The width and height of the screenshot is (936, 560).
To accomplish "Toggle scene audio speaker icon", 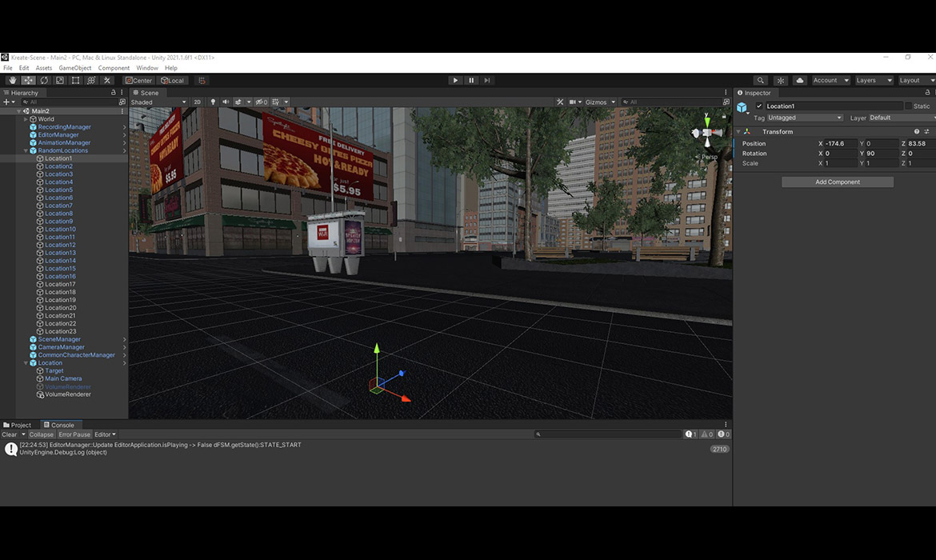I will point(225,102).
